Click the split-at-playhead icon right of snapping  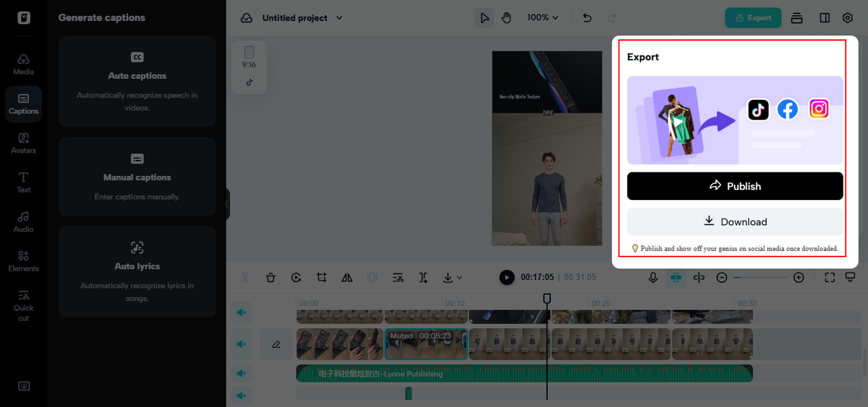[699, 277]
